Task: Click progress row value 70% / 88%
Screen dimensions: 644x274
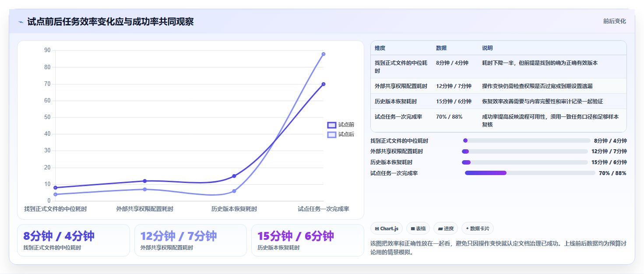Action: (612, 173)
